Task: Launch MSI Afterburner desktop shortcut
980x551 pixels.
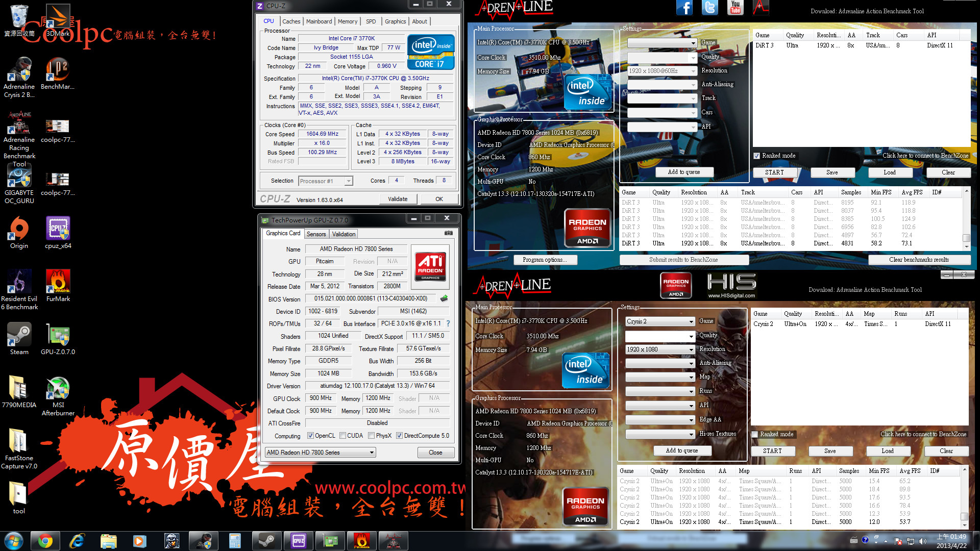Action: tap(58, 396)
